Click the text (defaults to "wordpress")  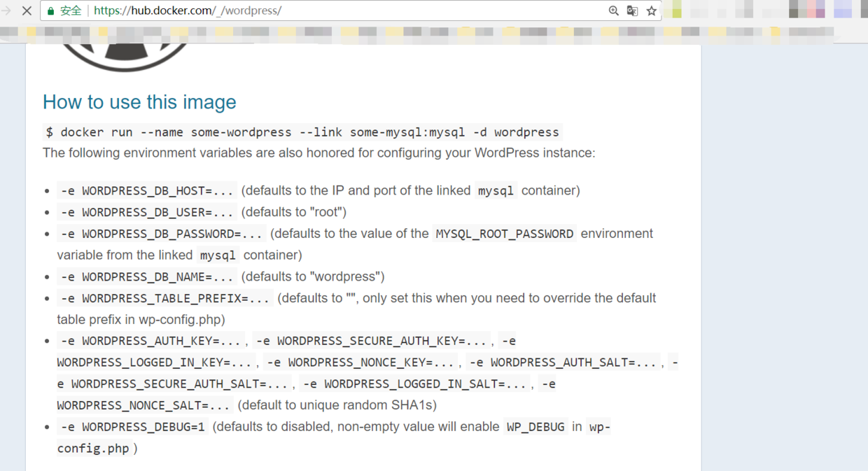(313, 276)
